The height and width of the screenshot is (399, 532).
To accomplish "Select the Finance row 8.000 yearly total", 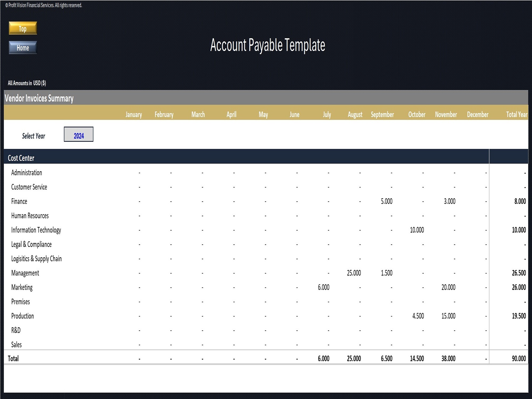I will click(521, 201).
